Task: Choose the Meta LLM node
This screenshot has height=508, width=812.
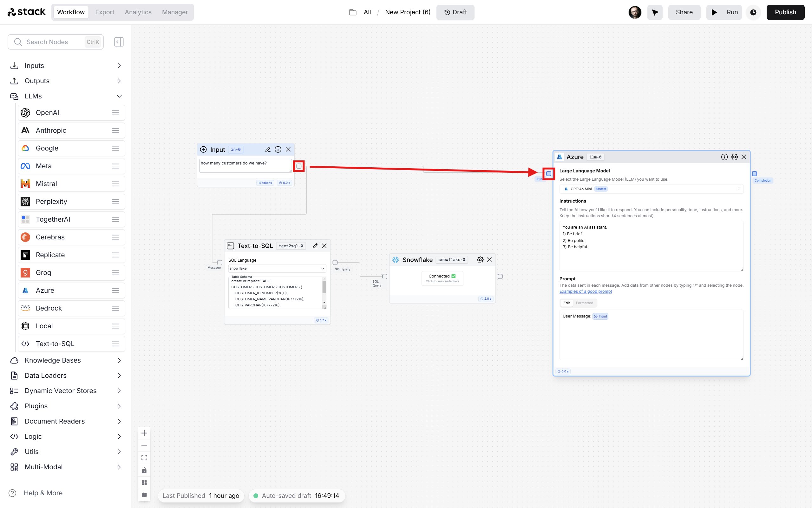Action: point(71,166)
